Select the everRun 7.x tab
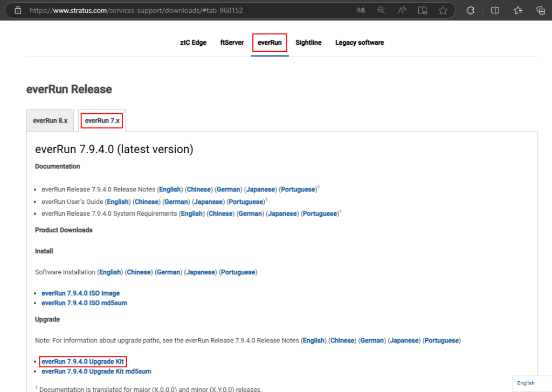The height and width of the screenshot is (392, 552). click(x=102, y=121)
